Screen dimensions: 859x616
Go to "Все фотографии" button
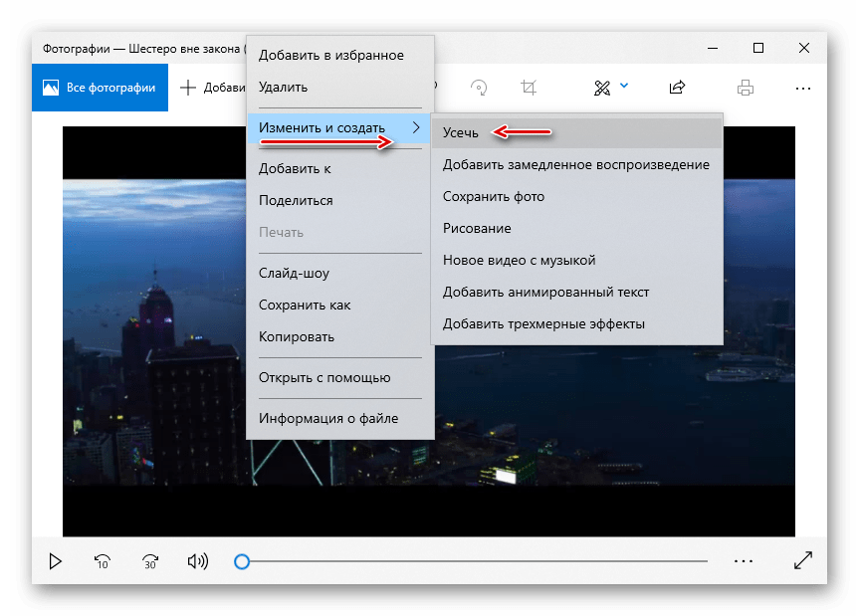(x=100, y=88)
